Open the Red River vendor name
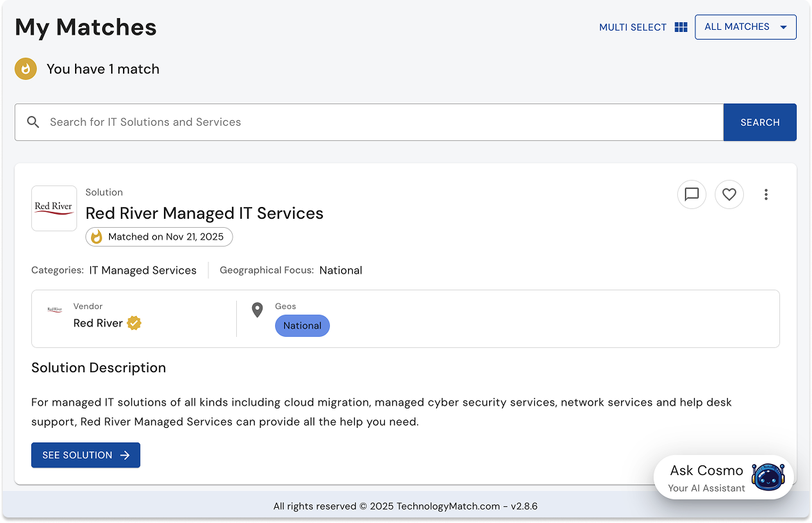 pos(98,323)
